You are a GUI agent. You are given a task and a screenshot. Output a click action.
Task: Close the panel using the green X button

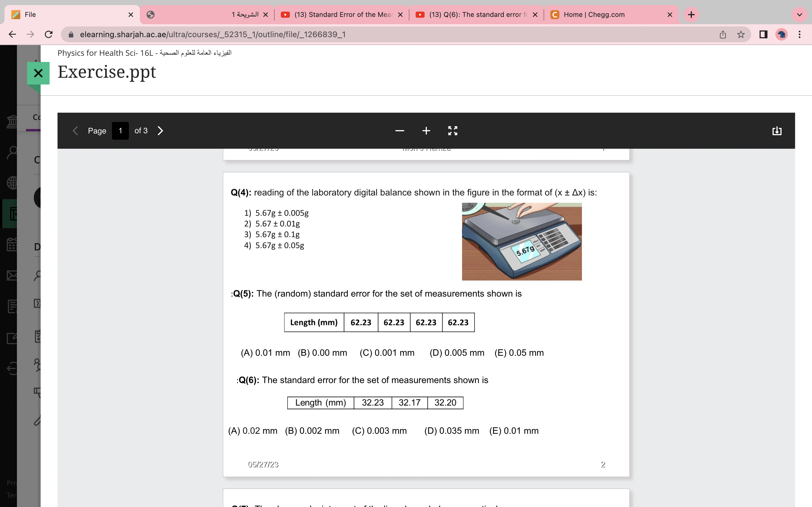(x=38, y=73)
